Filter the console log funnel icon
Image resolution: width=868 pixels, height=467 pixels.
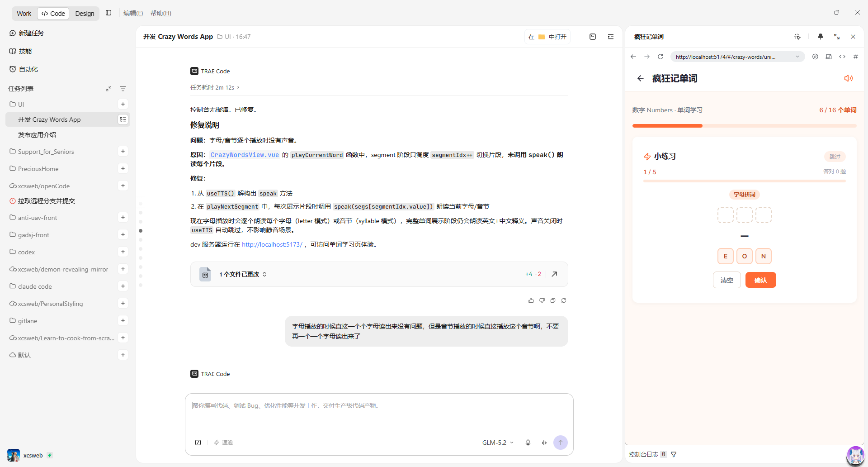click(674, 454)
